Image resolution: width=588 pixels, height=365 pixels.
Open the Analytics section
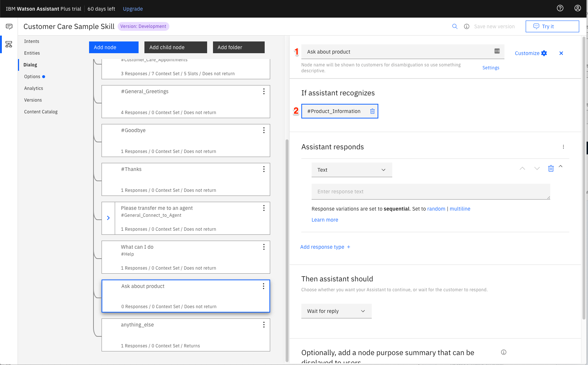point(34,88)
